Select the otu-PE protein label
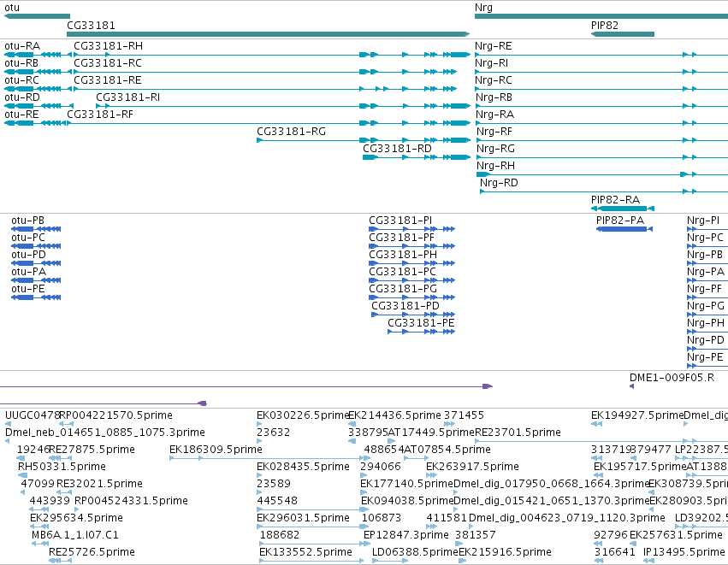This screenshot has width=728, height=565. 28,289
